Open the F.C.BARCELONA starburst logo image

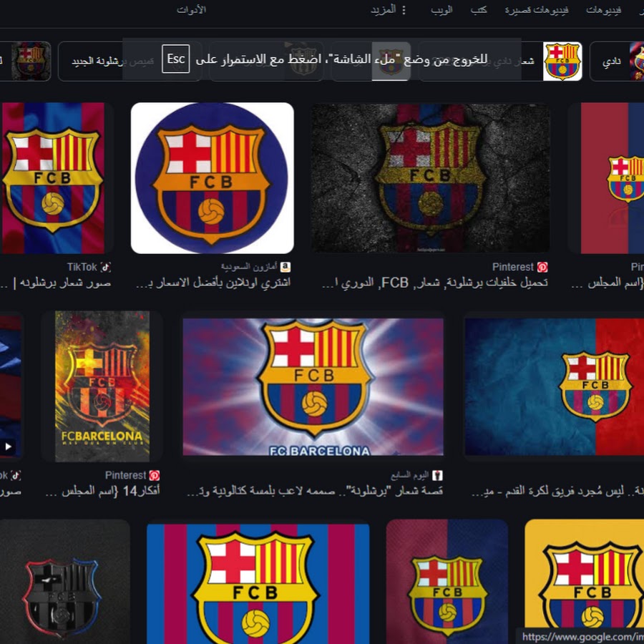[x=313, y=386]
